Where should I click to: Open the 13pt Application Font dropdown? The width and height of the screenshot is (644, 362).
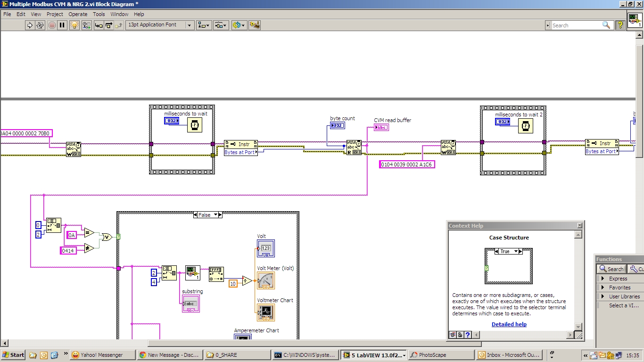190,25
